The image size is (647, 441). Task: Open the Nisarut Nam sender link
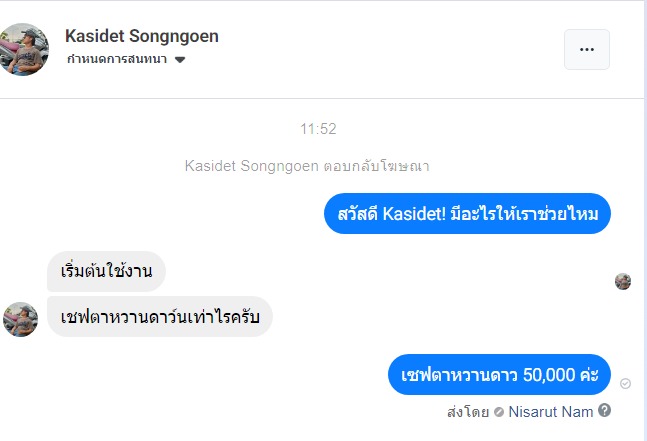(551, 411)
